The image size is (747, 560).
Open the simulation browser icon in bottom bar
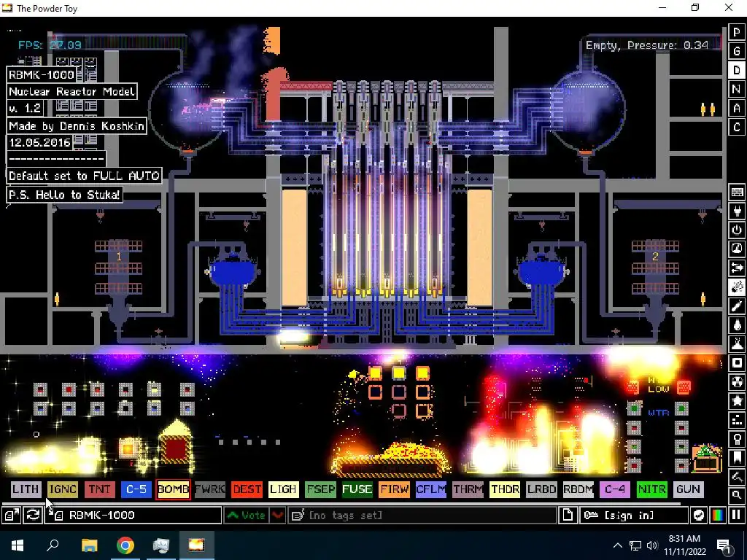pos(10,516)
